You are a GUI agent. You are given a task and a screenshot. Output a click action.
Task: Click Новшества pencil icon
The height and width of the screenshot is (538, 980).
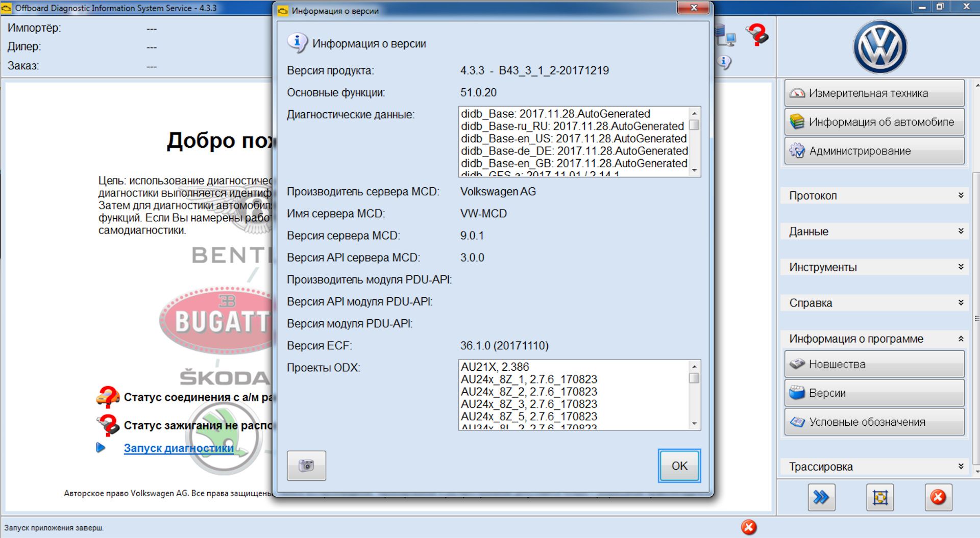coord(797,364)
